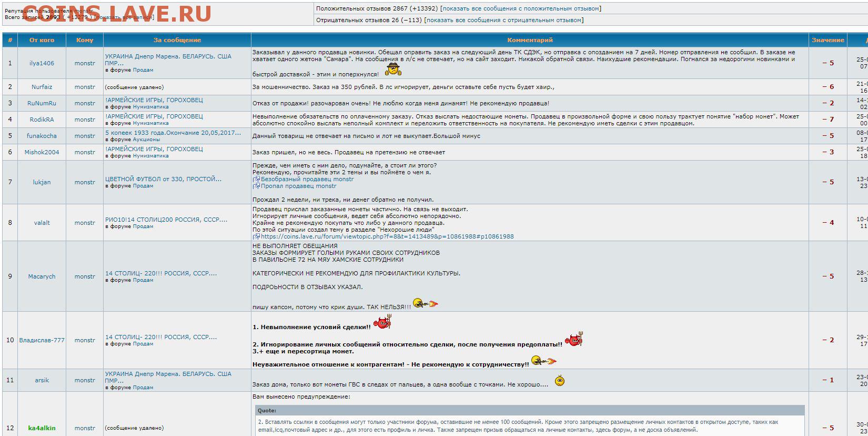The height and width of the screenshot is (436, 868).
Task: Open topic "ЦВЕТНОЙ ФУТБОЛ от 330, ПРОСТОЙ..."
Action: (x=163, y=179)
